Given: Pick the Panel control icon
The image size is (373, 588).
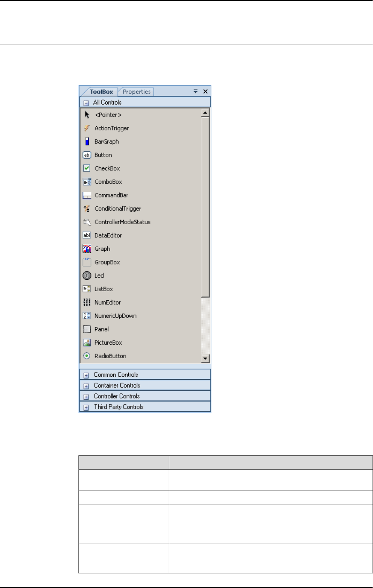Looking at the screenshot, I should point(87,329).
